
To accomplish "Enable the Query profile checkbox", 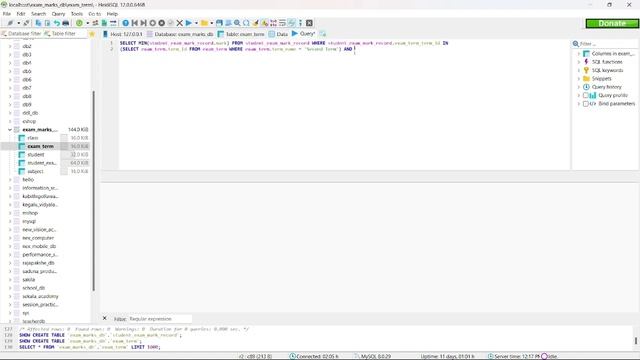I will [x=586, y=95].
